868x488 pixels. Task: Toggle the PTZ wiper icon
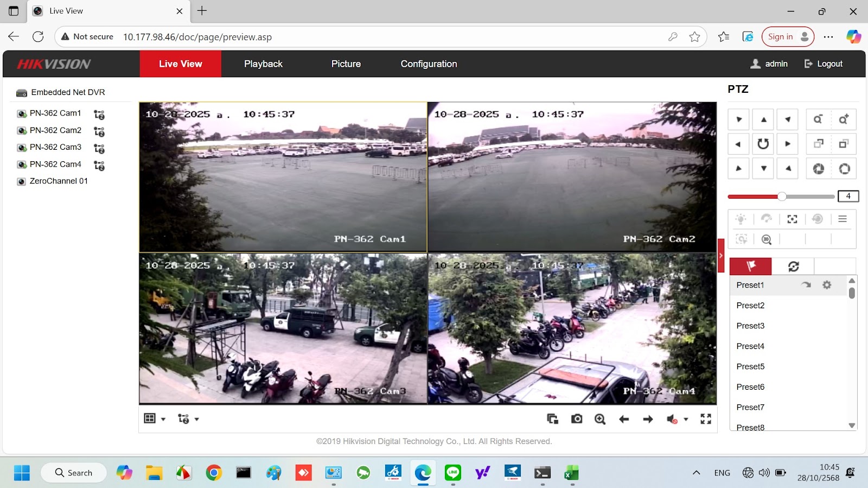(766, 219)
